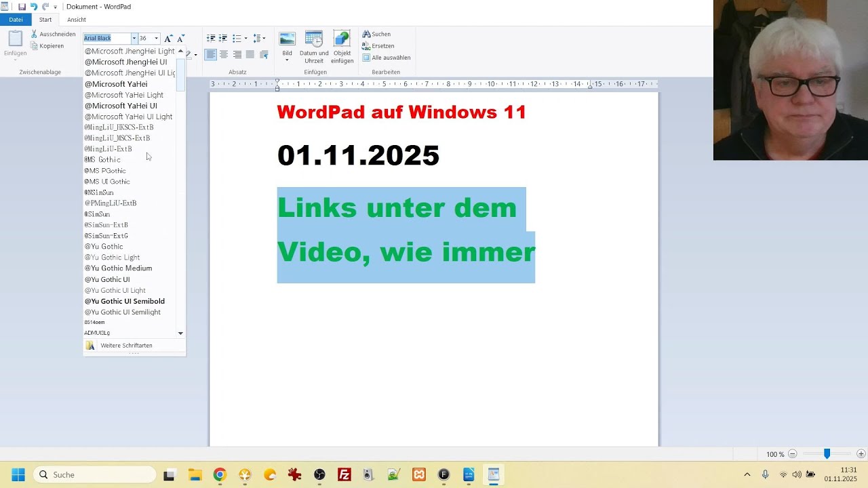Click the zoom out minus button

pyautogui.click(x=792, y=454)
